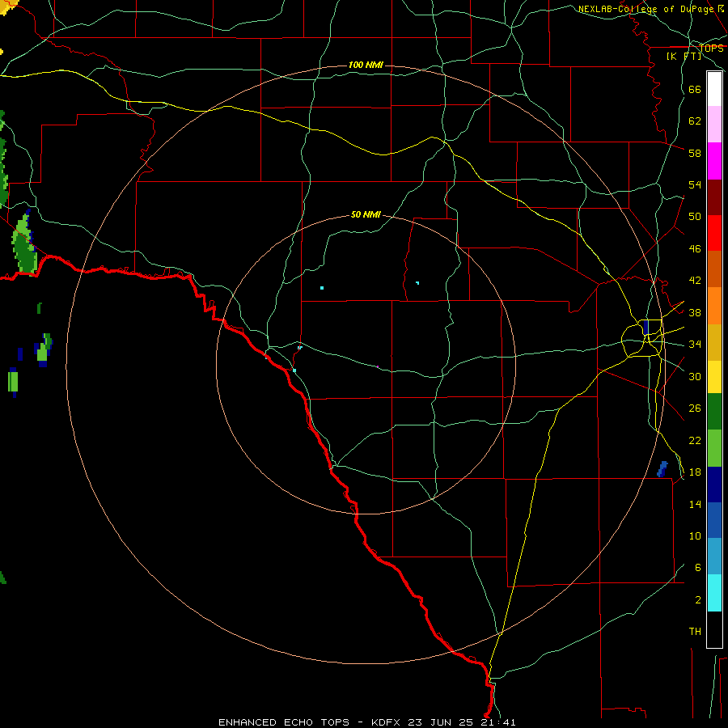Click the legend value '66'
728x728 pixels.
pyautogui.click(x=695, y=89)
